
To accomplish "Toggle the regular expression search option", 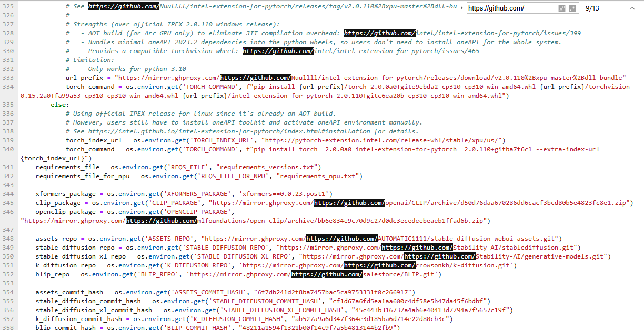I will click(572, 8).
